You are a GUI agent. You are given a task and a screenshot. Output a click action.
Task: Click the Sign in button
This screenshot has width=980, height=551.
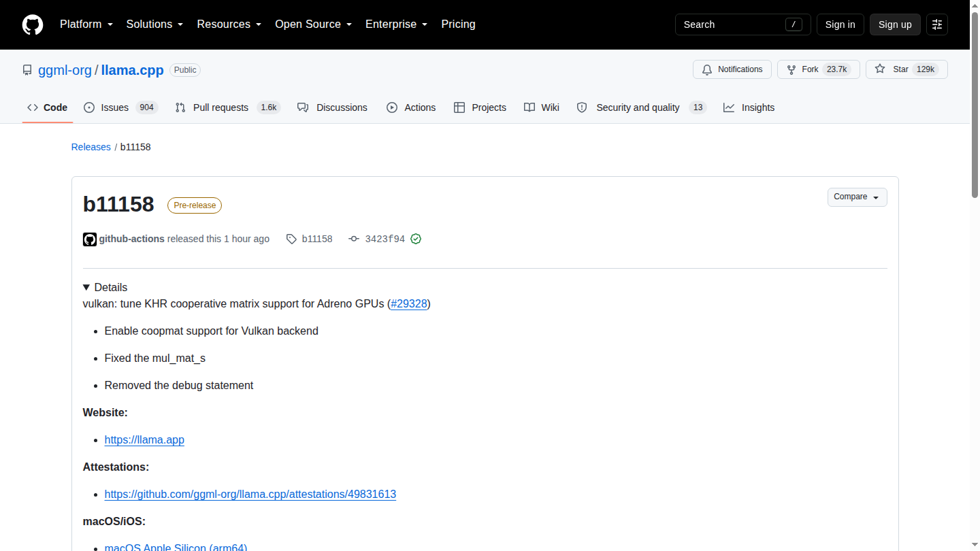coord(840,24)
